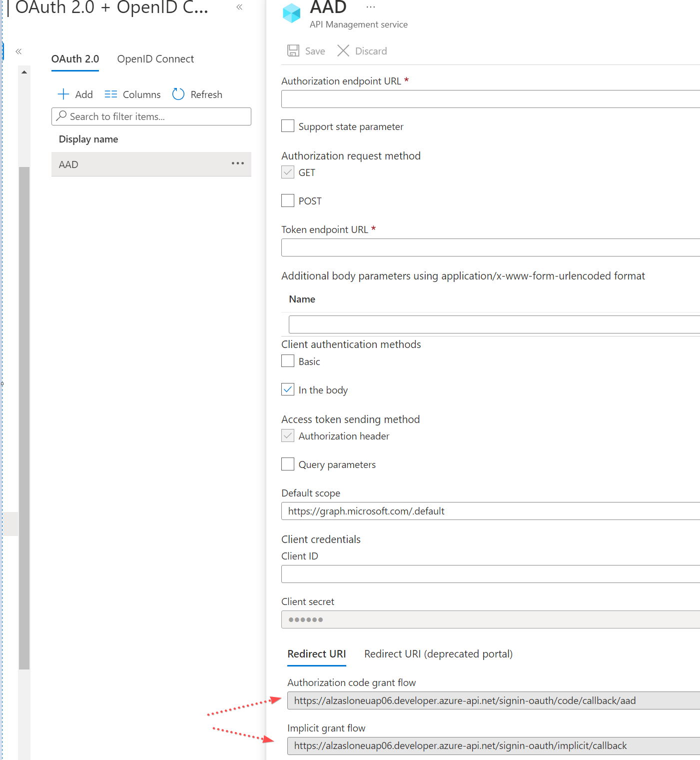Select the AAD display name entry

coord(68,164)
